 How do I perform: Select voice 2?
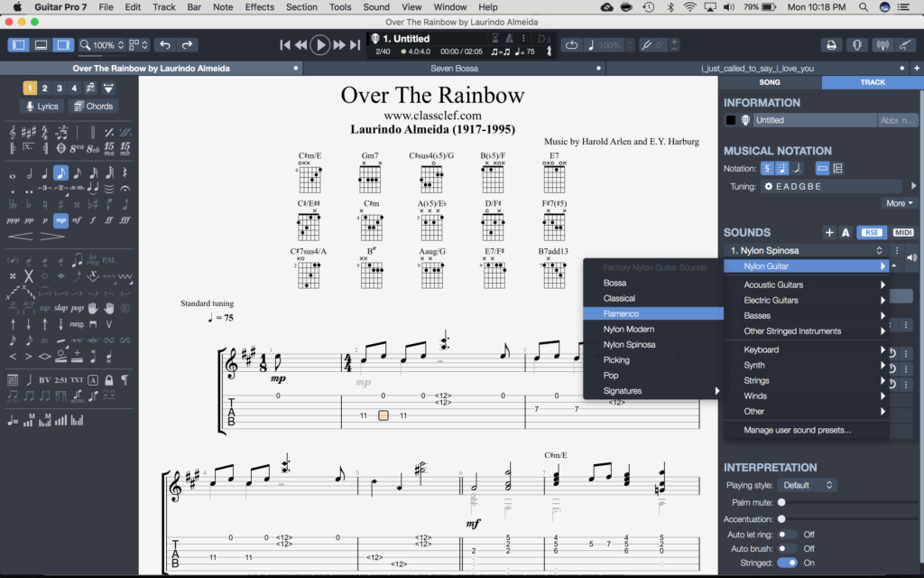(44, 88)
